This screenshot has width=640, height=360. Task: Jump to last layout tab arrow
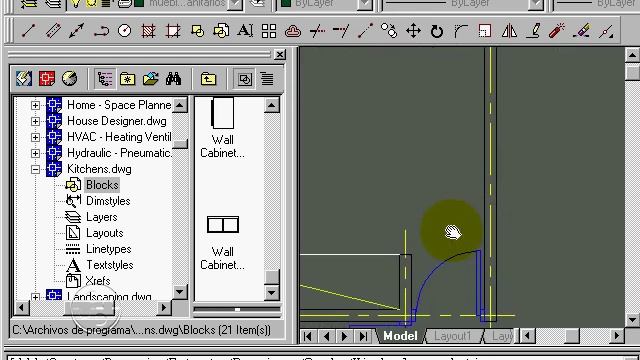[362, 336]
